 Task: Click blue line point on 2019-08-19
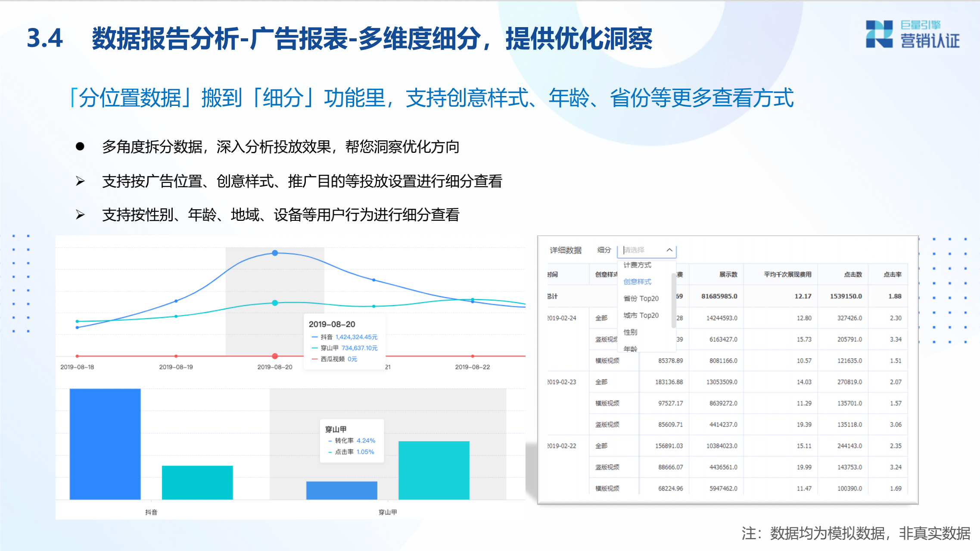coord(176,301)
